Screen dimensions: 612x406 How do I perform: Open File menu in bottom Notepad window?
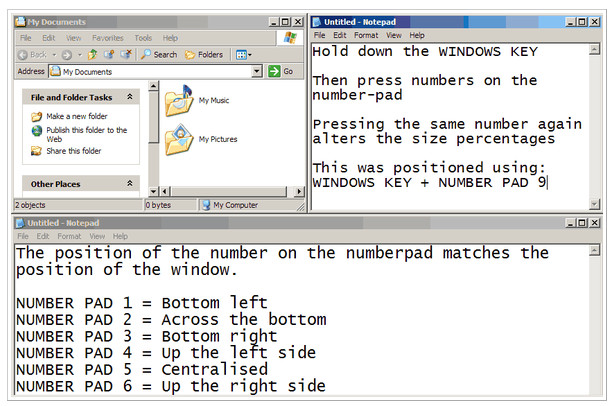tap(23, 236)
